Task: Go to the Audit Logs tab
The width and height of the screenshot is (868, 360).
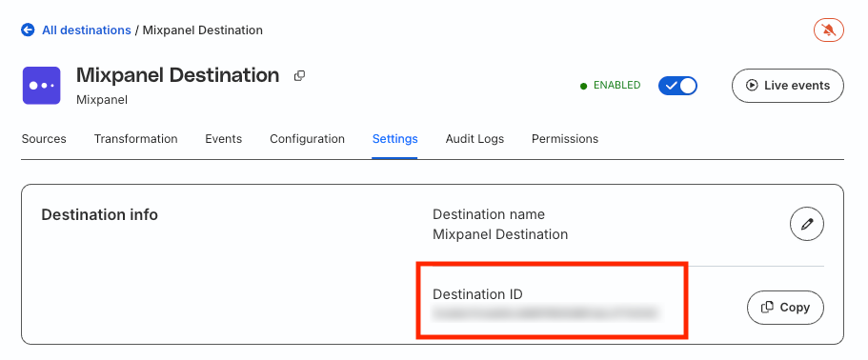Action: (474, 139)
